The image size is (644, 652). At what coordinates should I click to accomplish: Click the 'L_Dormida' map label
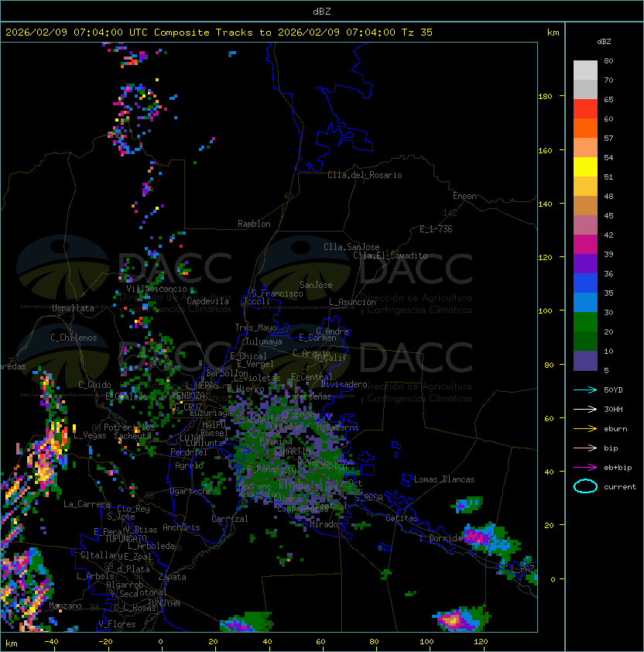(x=440, y=538)
